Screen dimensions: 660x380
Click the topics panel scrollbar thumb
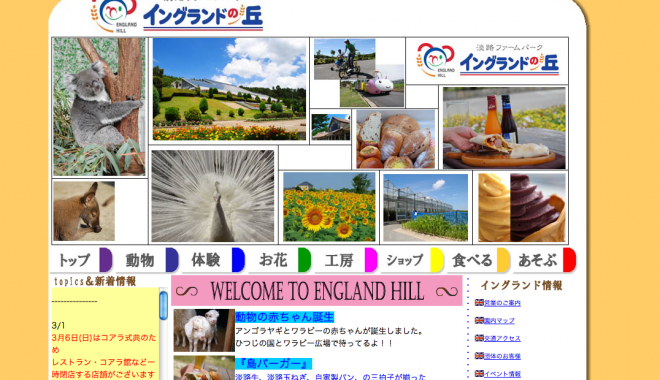(163, 305)
